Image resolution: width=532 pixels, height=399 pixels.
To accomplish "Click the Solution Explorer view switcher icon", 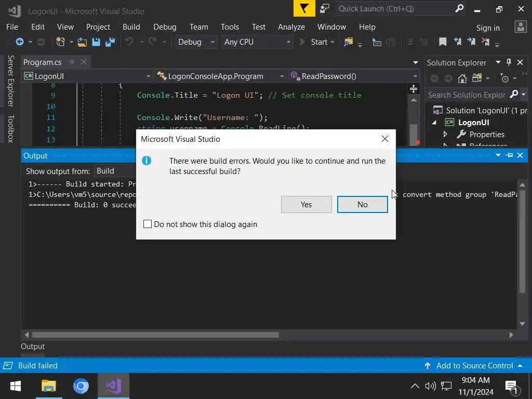I will click(x=477, y=78).
